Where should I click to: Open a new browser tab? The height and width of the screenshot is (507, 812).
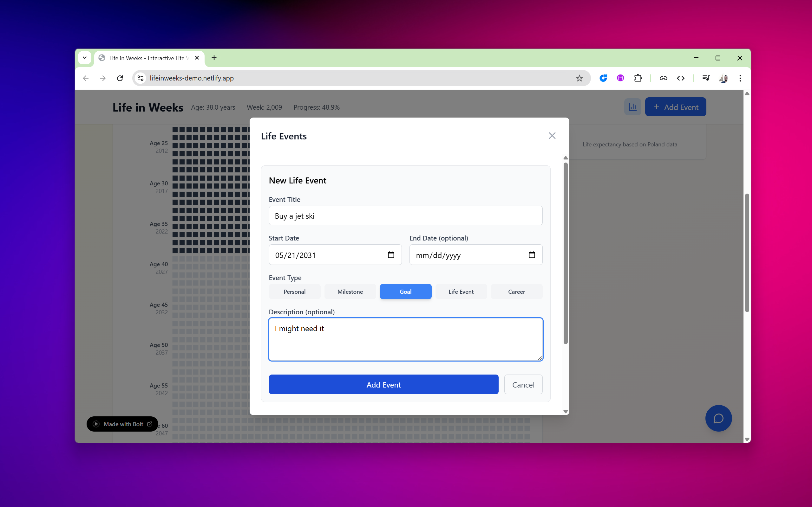214,58
